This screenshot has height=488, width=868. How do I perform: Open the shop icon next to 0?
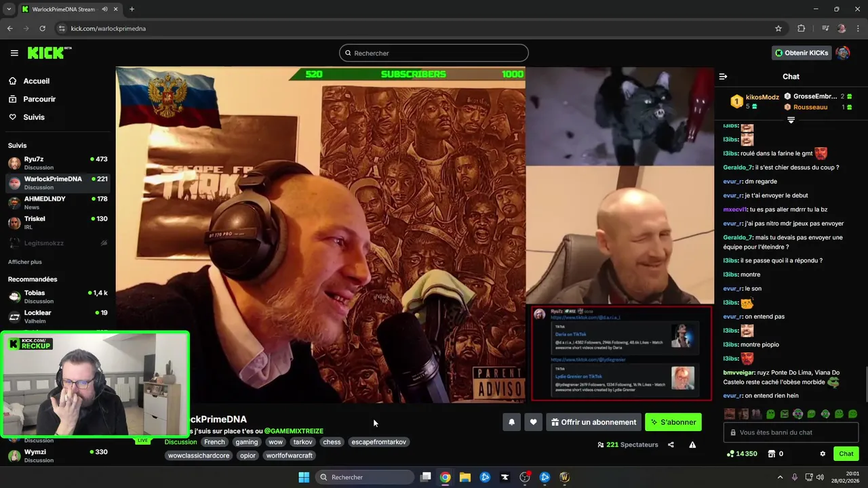[772, 453]
